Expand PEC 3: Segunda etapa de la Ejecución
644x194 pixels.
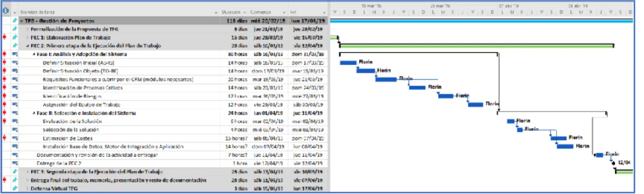pos(28,172)
